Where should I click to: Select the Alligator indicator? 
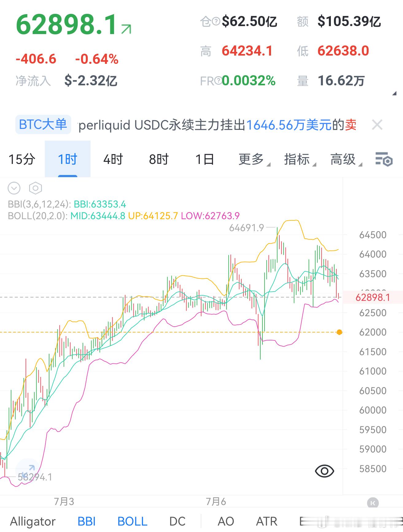coord(33,521)
